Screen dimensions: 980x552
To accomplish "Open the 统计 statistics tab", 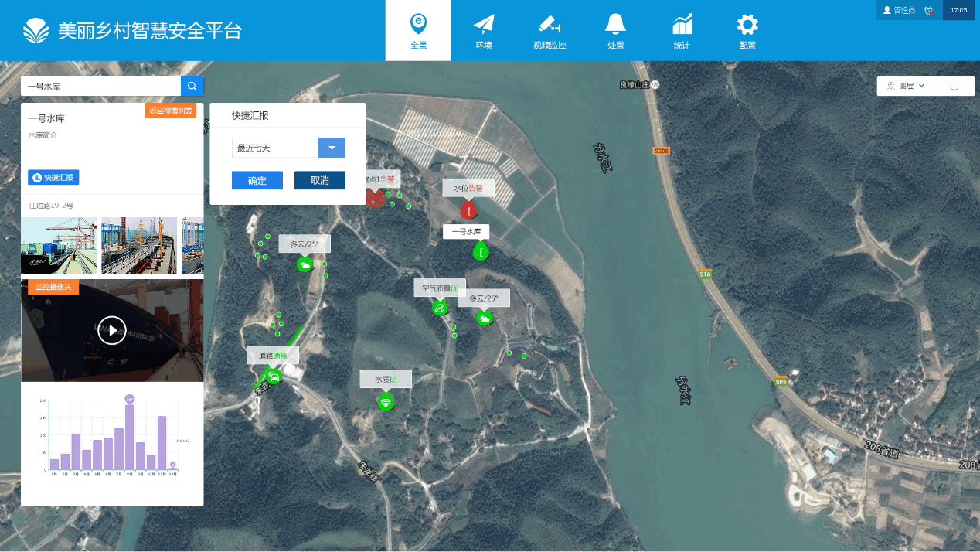I will [682, 31].
